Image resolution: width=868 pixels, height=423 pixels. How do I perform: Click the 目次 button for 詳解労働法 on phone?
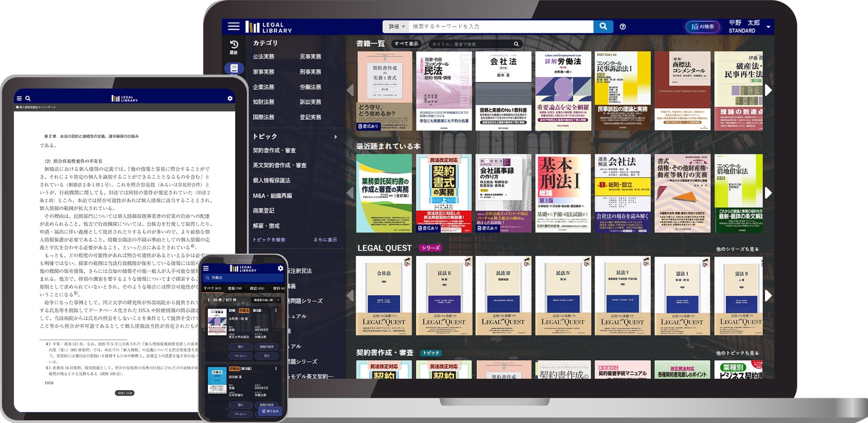[267, 356]
